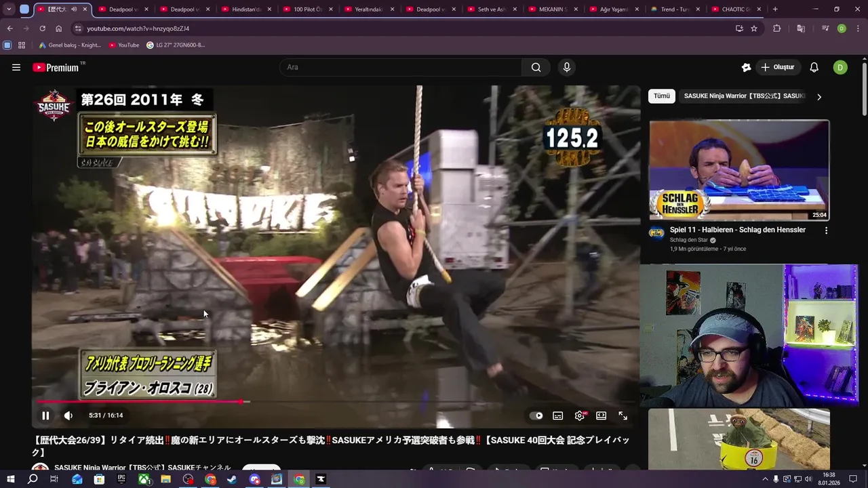
Task: Switch to 100 Pilot tab
Action: coord(309,9)
